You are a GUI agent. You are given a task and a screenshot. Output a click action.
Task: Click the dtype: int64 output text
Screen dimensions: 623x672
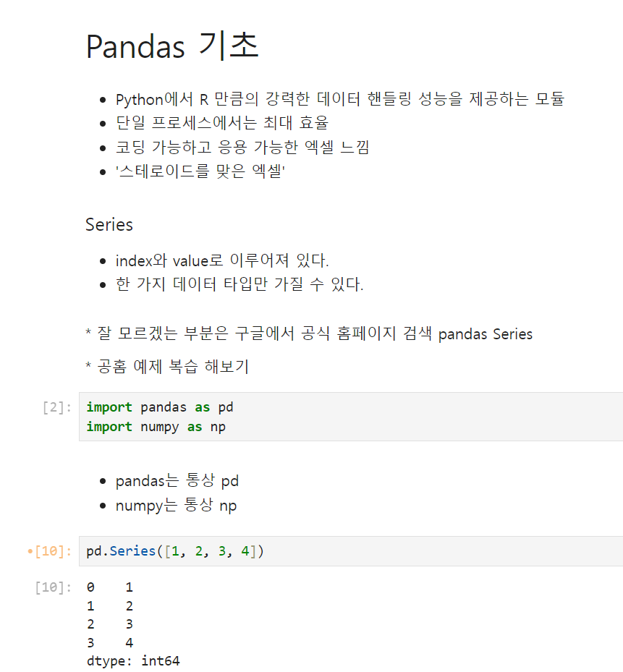(x=133, y=661)
